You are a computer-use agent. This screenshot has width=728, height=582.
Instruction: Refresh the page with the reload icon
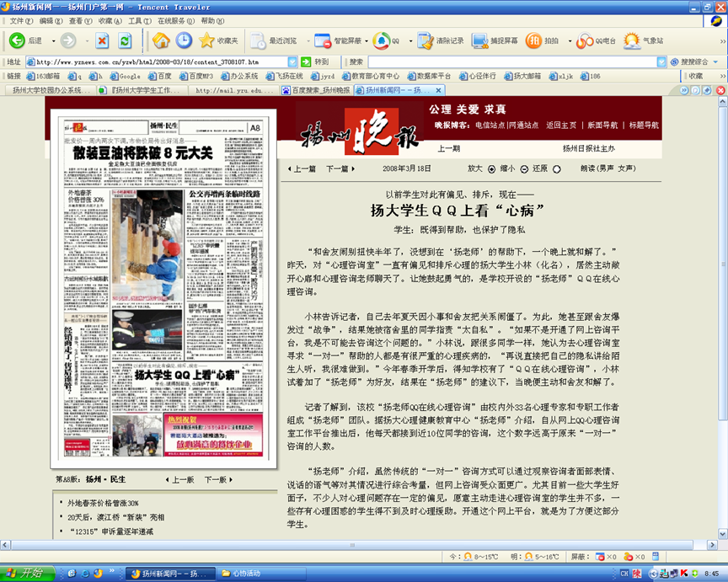point(125,40)
